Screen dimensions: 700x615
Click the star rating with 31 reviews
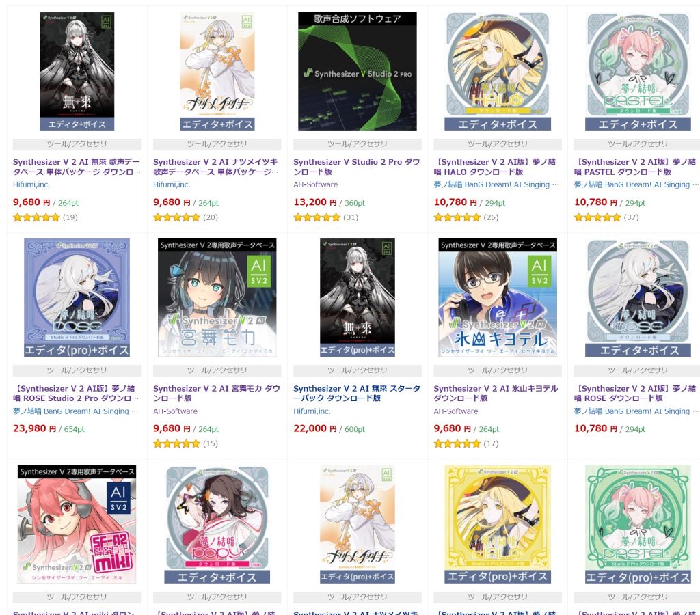coord(326,217)
